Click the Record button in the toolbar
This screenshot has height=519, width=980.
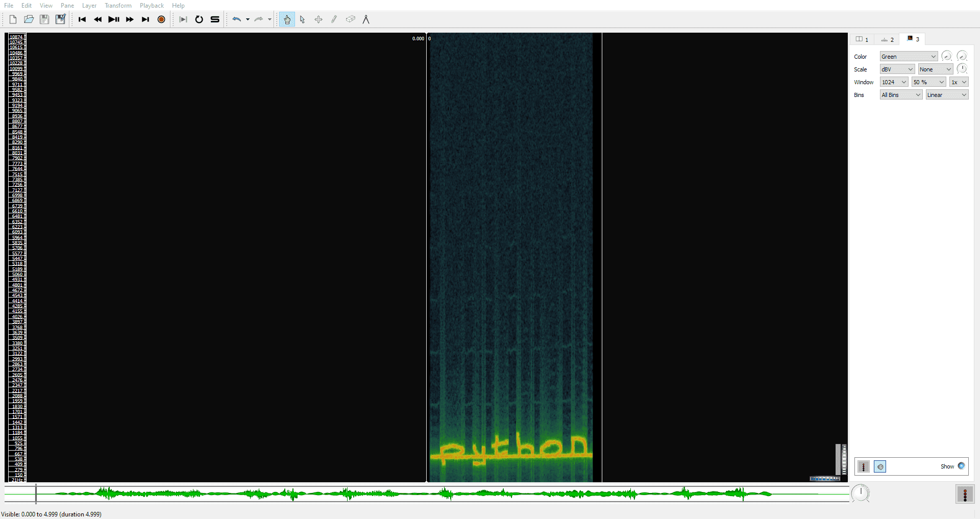[x=161, y=19]
